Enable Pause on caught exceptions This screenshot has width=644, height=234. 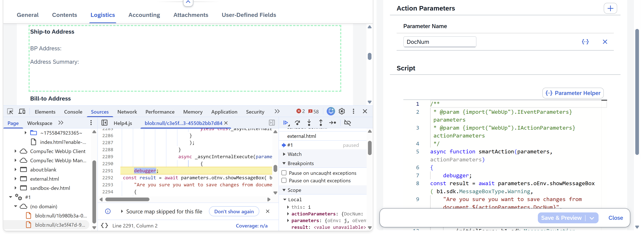point(284,180)
